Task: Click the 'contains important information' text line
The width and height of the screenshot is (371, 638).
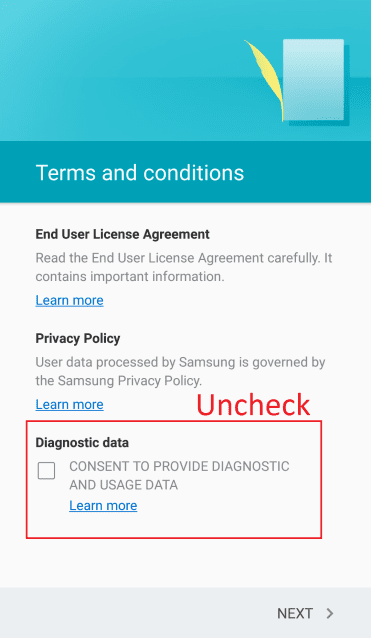Action: [130, 277]
